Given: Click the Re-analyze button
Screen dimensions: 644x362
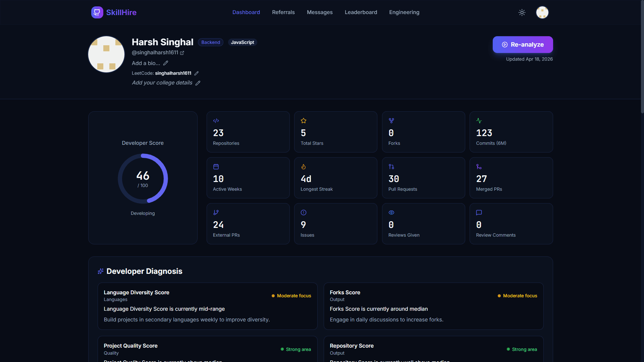Looking at the screenshot, I should [523, 45].
